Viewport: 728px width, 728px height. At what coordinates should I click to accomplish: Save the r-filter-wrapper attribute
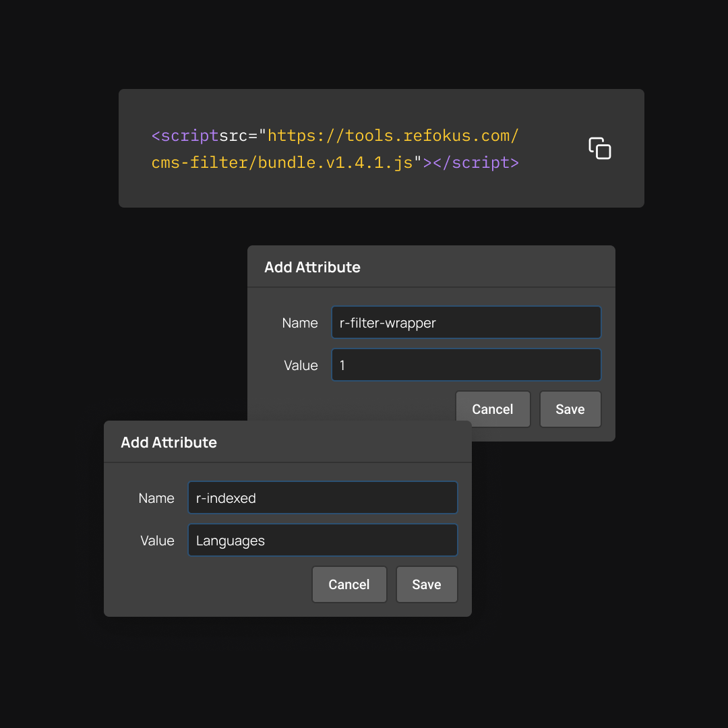[x=570, y=409]
